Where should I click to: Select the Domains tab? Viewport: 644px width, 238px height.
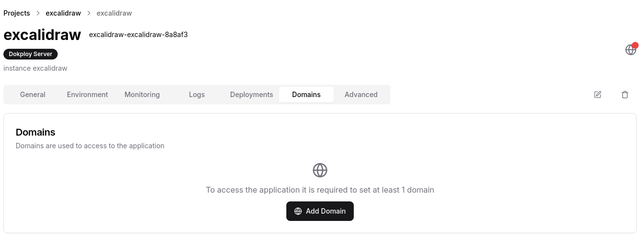point(306,95)
